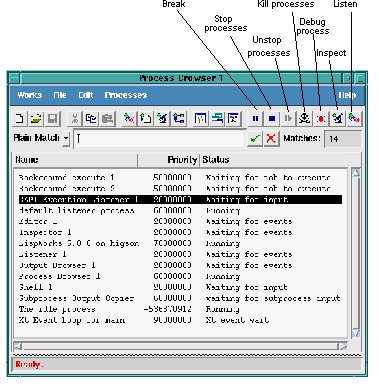
Task: Click the vertical scrollbar up arrow
Action: [356, 173]
